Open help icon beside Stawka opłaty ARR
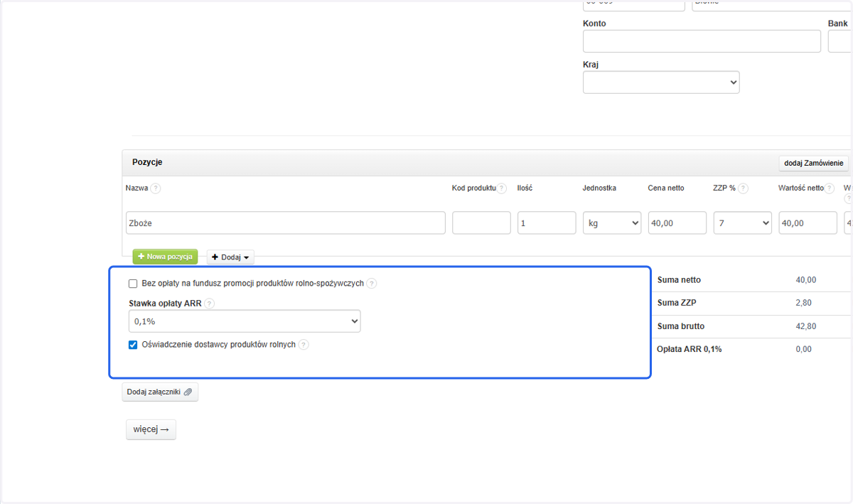 tap(209, 304)
